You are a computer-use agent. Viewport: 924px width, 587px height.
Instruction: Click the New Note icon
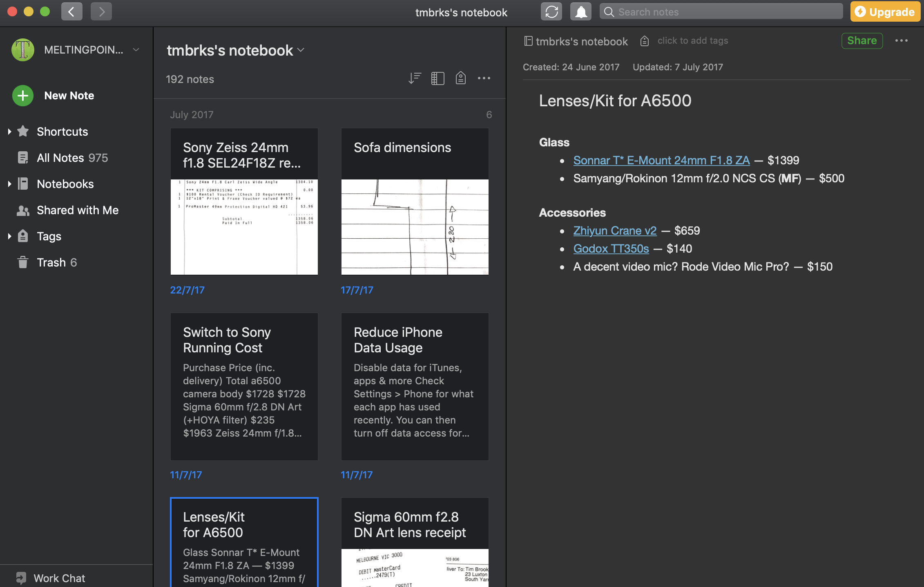click(22, 95)
